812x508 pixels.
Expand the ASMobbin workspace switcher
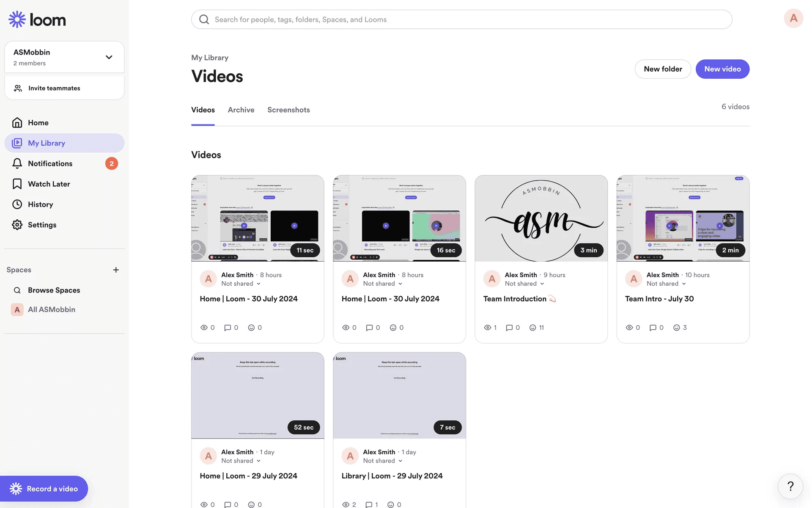pyautogui.click(x=109, y=57)
